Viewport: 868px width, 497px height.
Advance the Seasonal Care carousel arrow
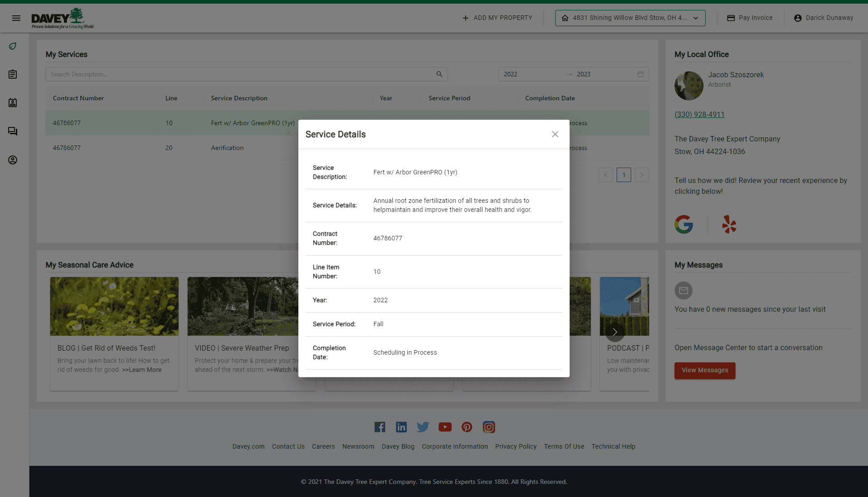coord(615,332)
